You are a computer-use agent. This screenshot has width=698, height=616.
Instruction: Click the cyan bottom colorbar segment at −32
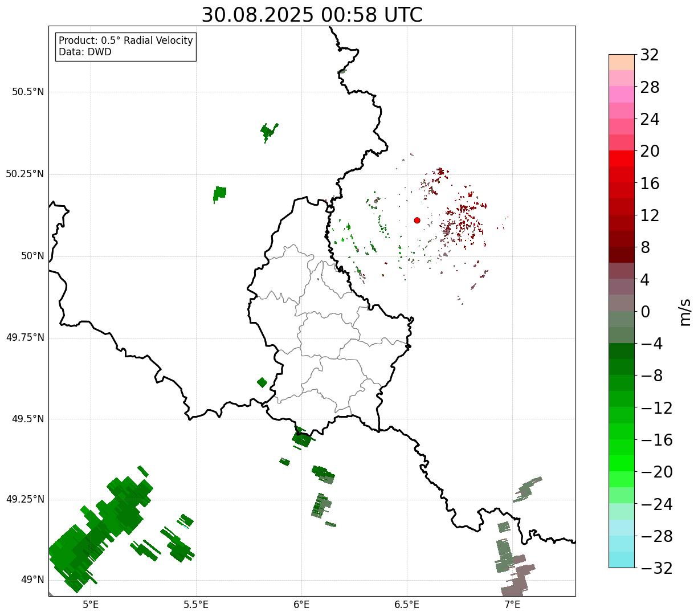[622, 560]
